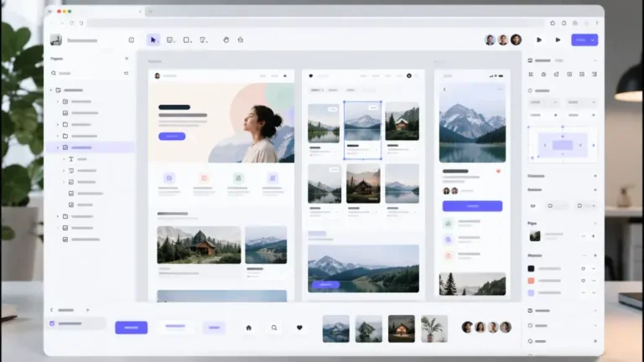Click the center box in the constraints widget
The image size is (644, 362).
pos(563,145)
